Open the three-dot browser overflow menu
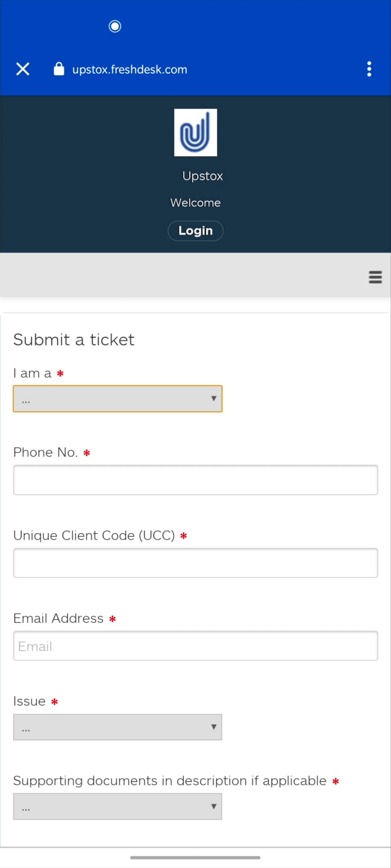391x868 pixels. pyautogui.click(x=369, y=69)
